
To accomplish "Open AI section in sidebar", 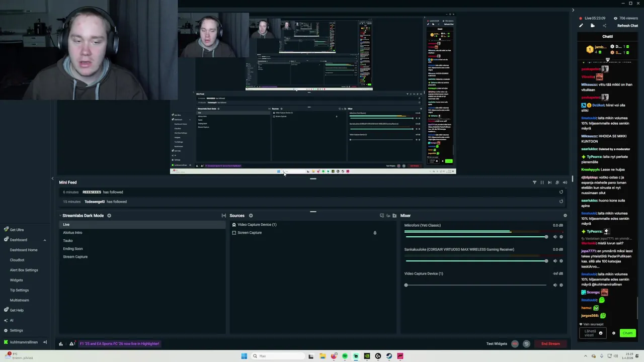I will (x=8, y=320).
